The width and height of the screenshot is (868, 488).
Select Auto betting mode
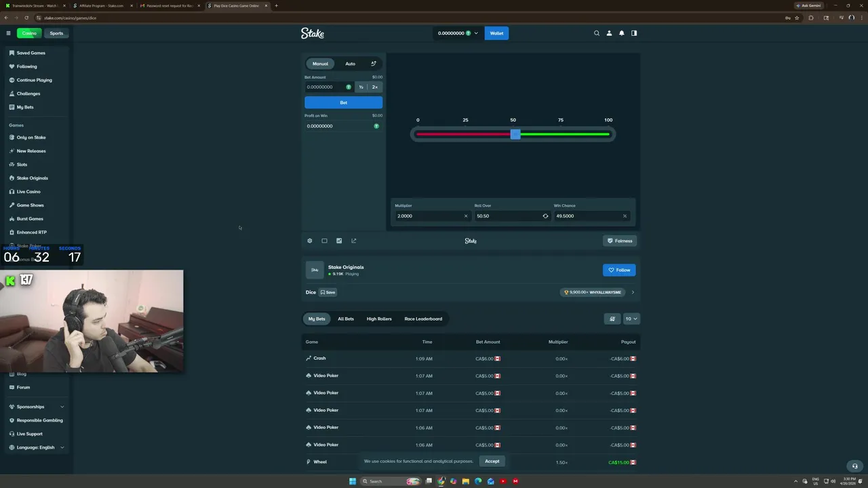tap(350, 64)
